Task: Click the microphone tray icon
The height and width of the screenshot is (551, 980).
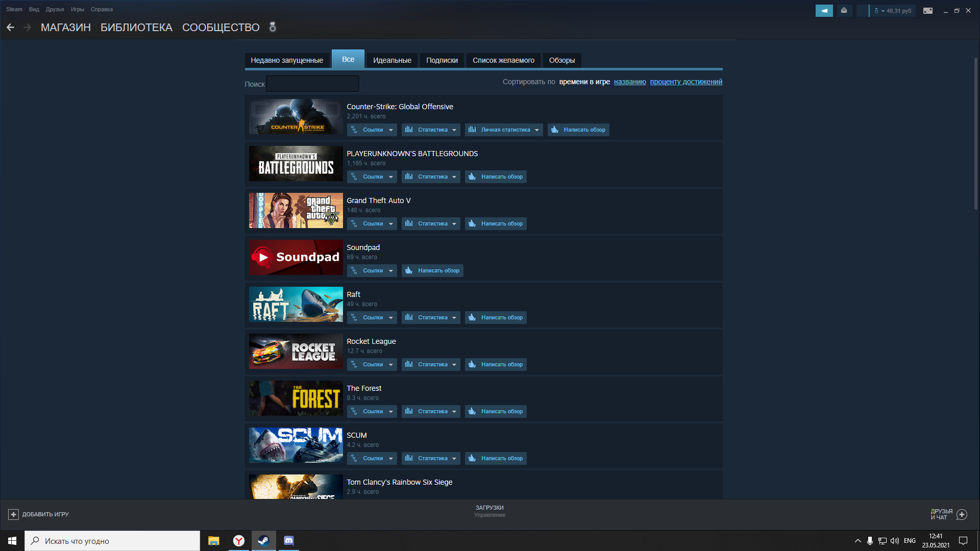Action: [870, 541]
